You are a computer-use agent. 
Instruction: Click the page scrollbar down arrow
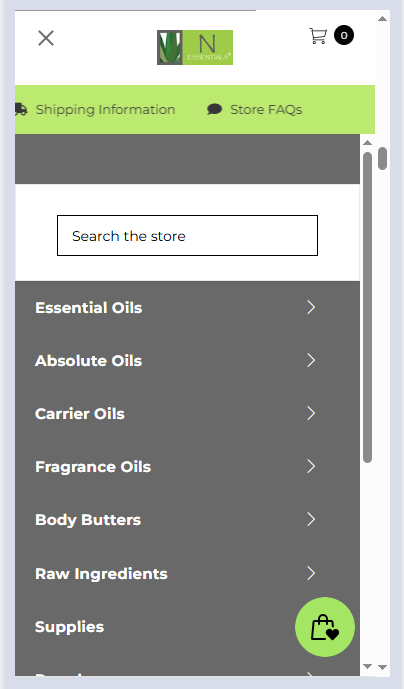point(382,667)
